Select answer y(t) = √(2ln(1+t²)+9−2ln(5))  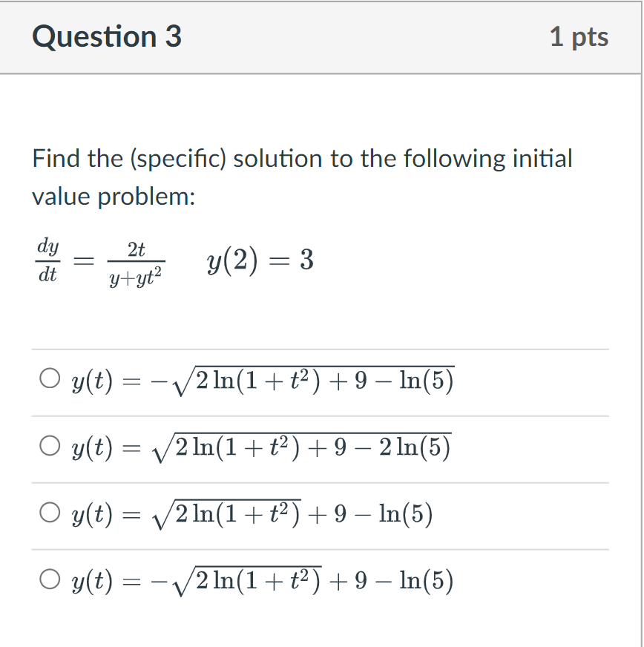coord(49,444)
